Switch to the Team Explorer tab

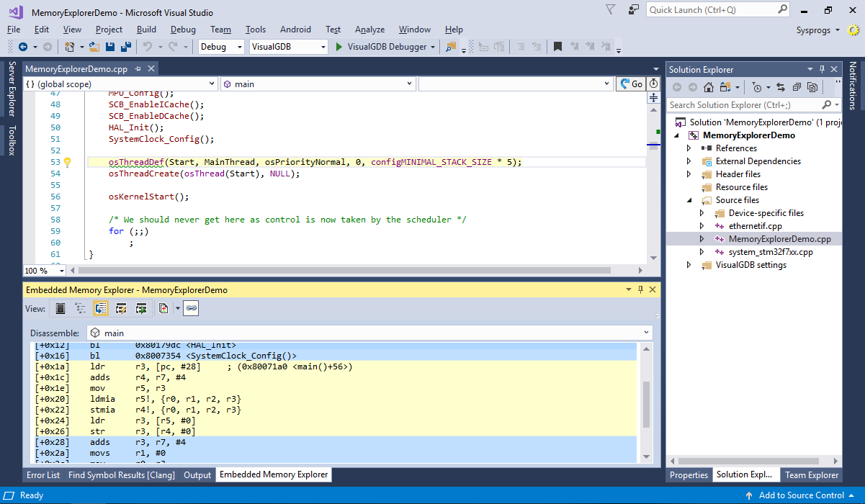[812, 474]
